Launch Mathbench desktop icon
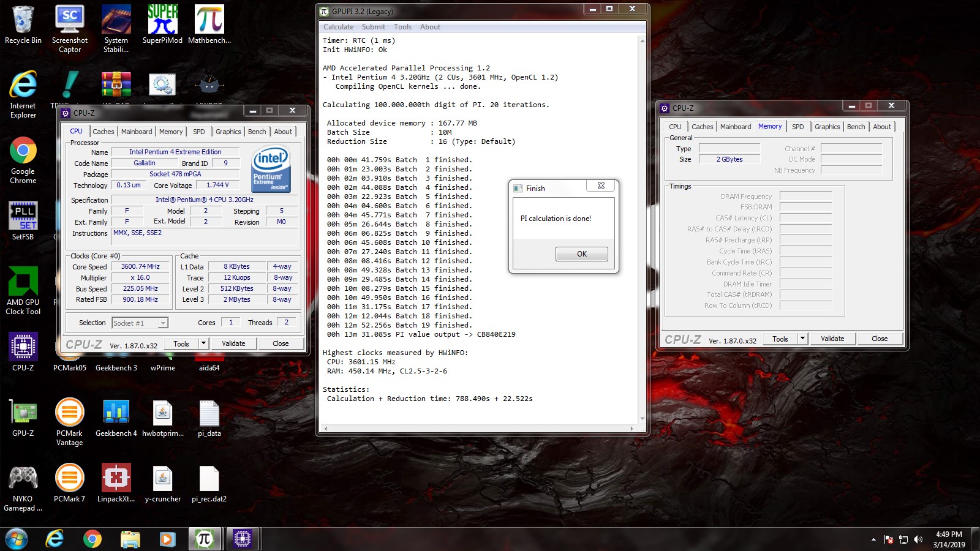The width and height of the screenshot is (980, 551). pyautogui.click(x=209, y=25)
